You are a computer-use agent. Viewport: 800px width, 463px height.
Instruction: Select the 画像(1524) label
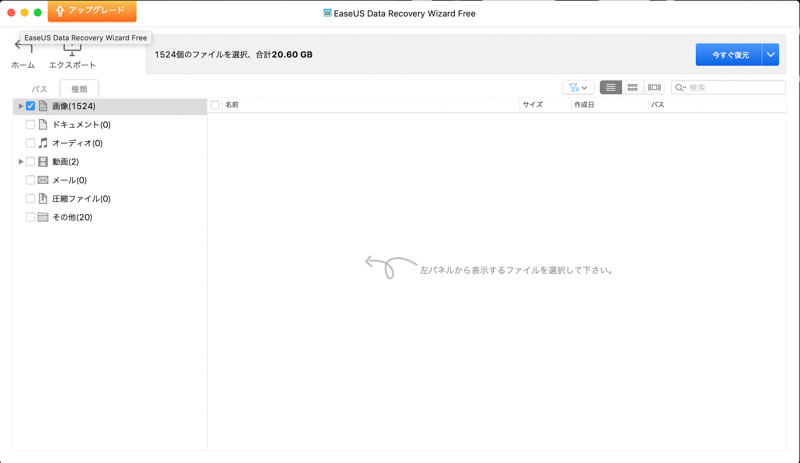tap(74, 106)
